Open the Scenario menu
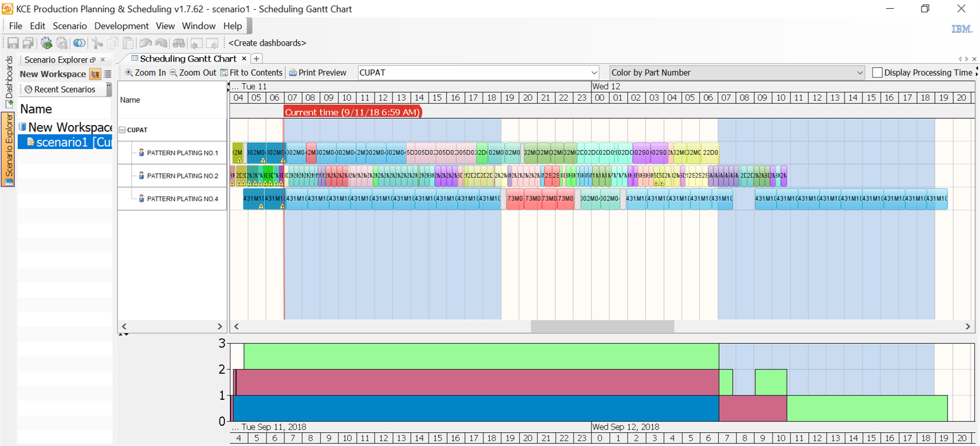 pos(70,26)
